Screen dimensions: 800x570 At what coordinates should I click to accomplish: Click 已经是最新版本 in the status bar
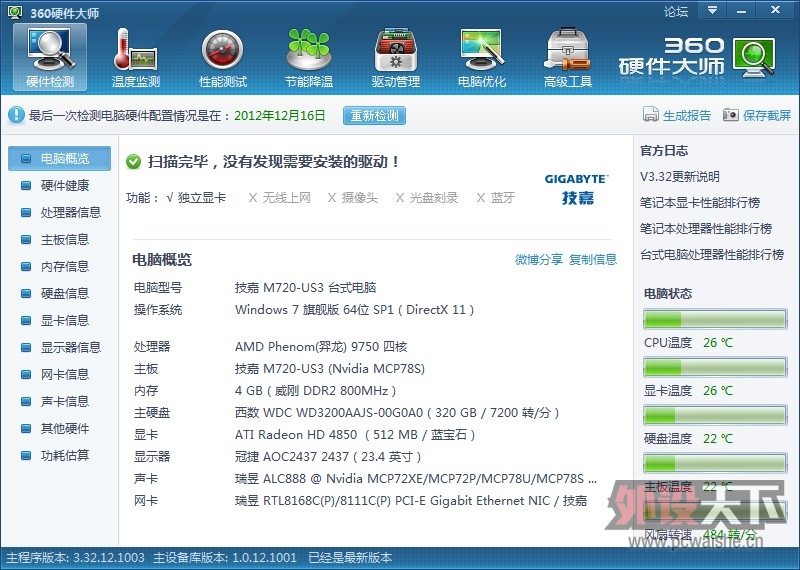pos(351,558)
